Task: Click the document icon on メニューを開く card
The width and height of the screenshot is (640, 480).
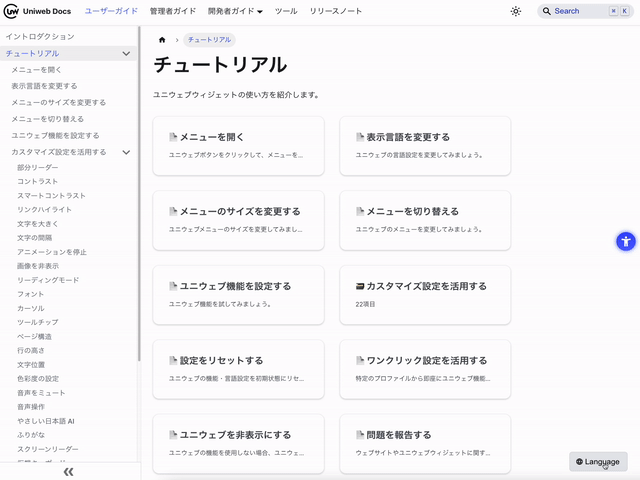Action: [173, 137]
